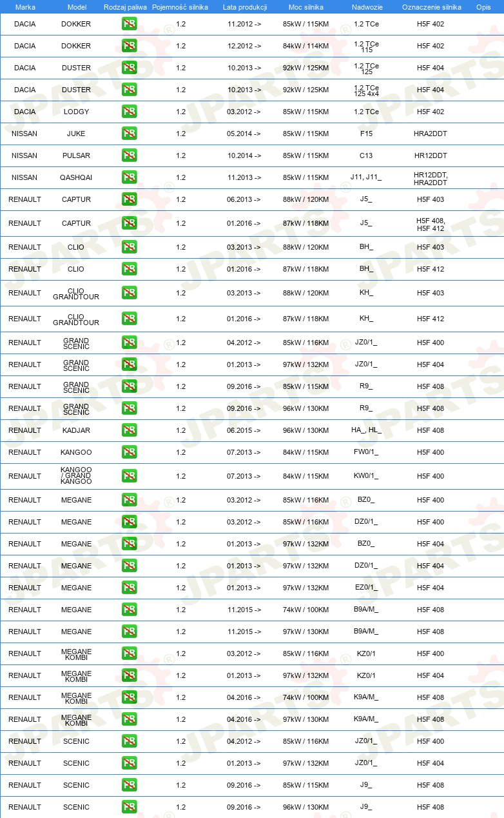Screen dimensions: 504x818
Task: Click fuel icon in MEGANE 74kW B9A/M_ row
Action: [129, 610]
